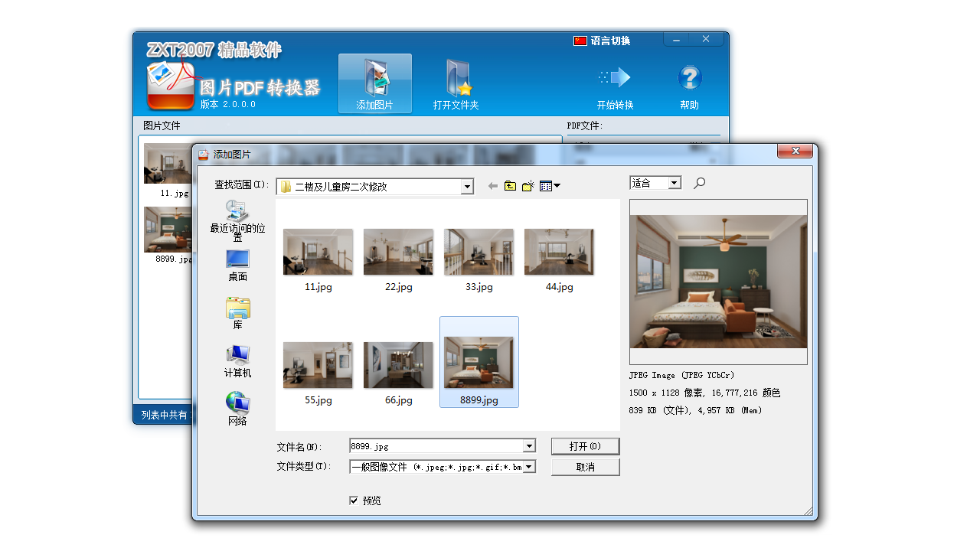Viewport: 980px width, 551px height.
Task: Click the magnifier search icon in dialog
Action: pos(698,182)
